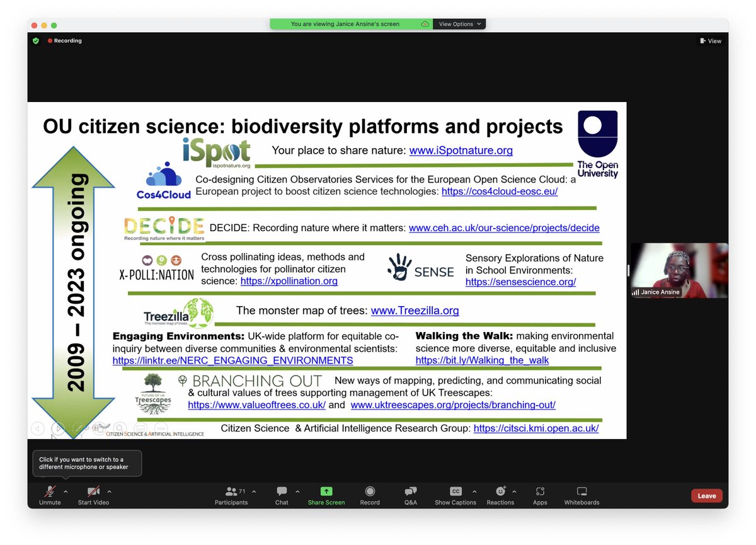Click "You are viewing Janice Ansine's screen" banner
This screenshot has width=756, height=545.
pyautogui.click(x=345, y=24)
